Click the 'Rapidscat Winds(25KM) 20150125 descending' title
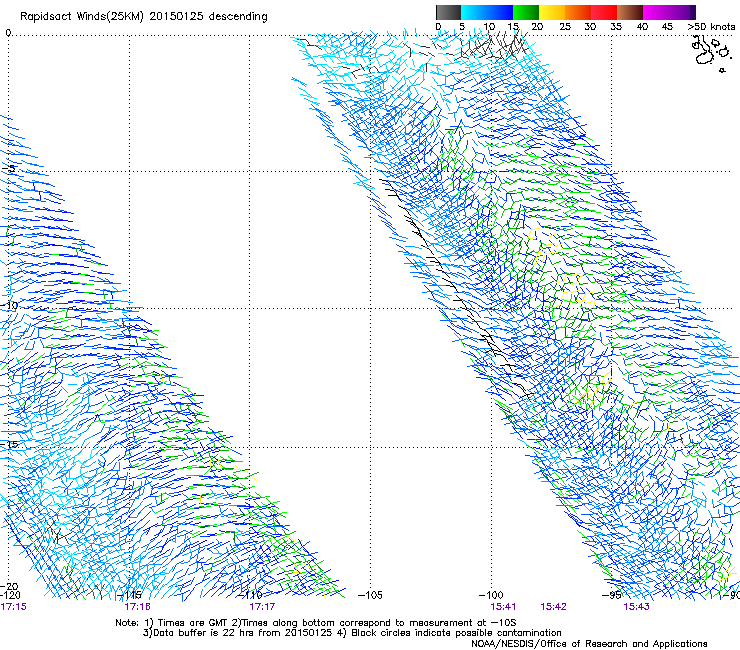740x650 pixels. point(143,17)
